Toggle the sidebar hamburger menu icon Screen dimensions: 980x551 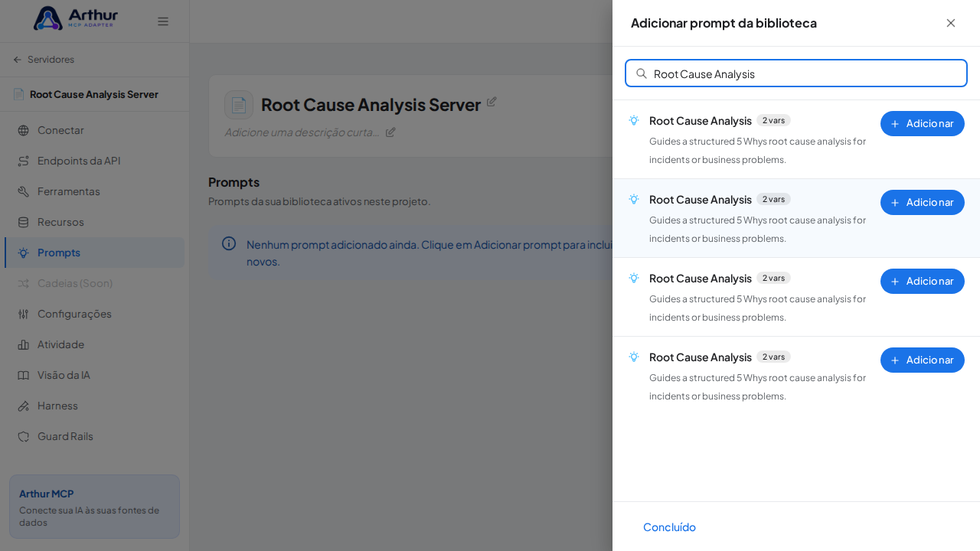pyautogui.click(x=163, y=21)
